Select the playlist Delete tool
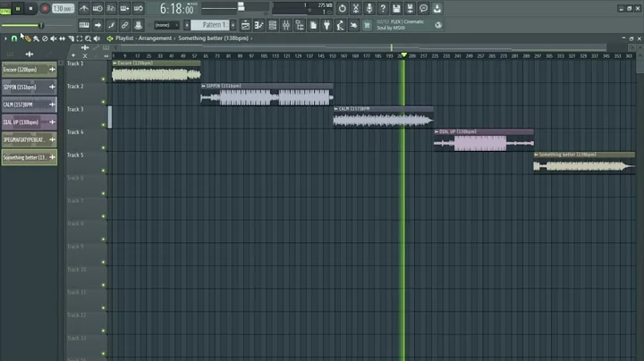The height and width of the screenshot is (361, 644). [45, 38]
